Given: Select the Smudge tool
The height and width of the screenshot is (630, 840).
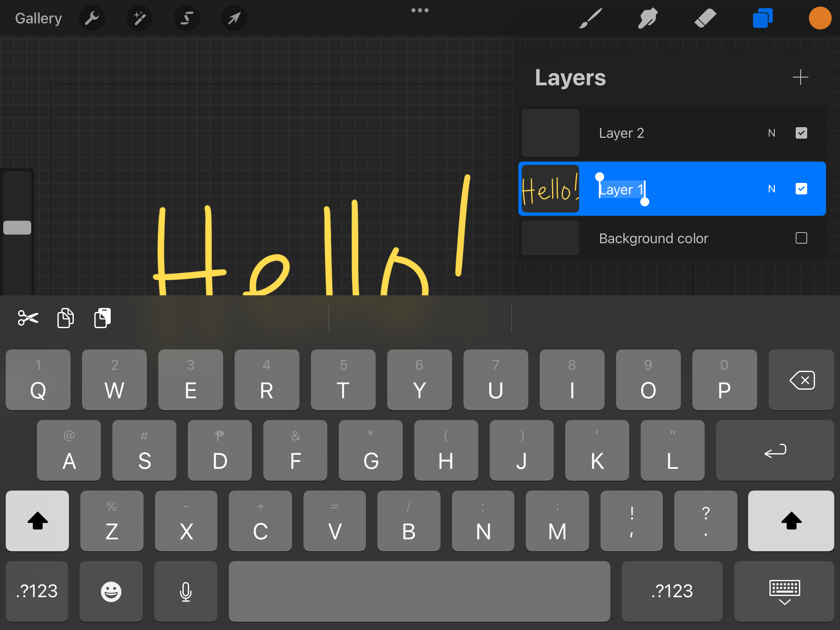Looking at the screenshot, I should pos(648,18).
